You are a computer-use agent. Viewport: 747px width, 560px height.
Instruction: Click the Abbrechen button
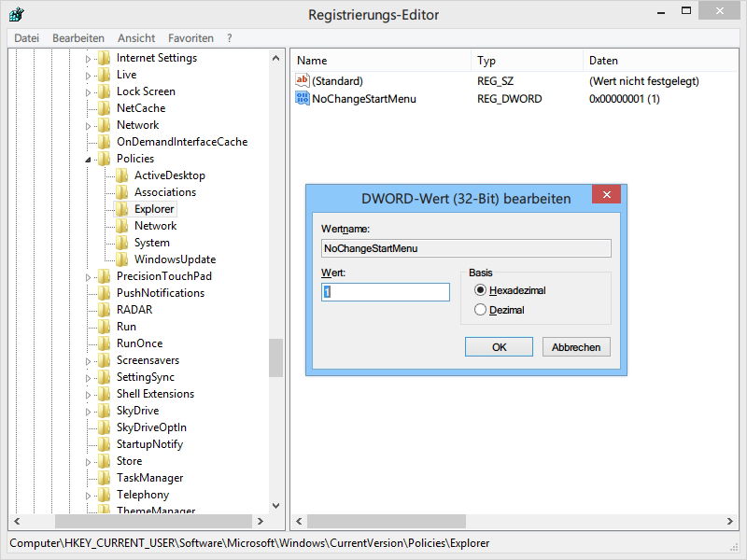click(576, 347)
